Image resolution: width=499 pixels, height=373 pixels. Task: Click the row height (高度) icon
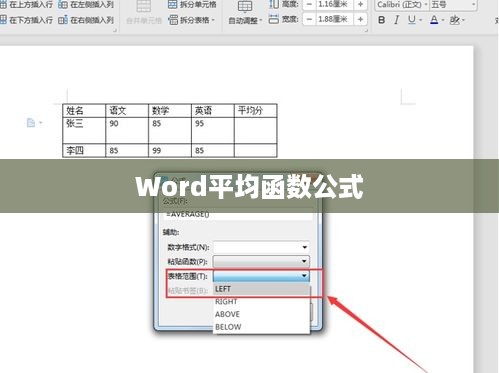click(x=274, y=4)
